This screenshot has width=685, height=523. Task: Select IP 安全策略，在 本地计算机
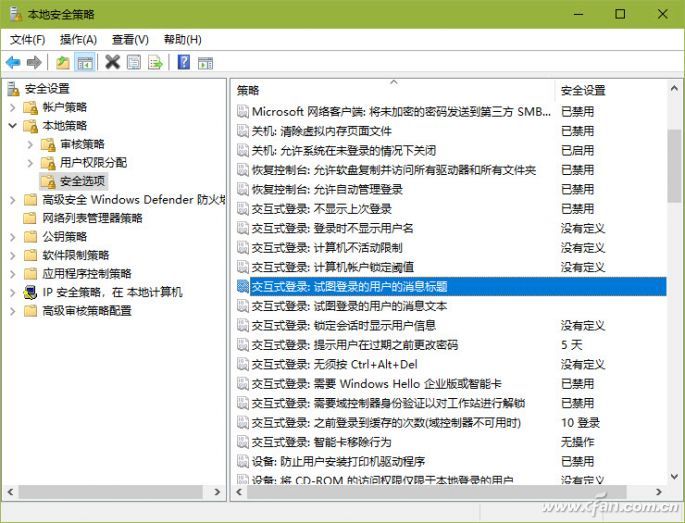[x=112, y=292]
